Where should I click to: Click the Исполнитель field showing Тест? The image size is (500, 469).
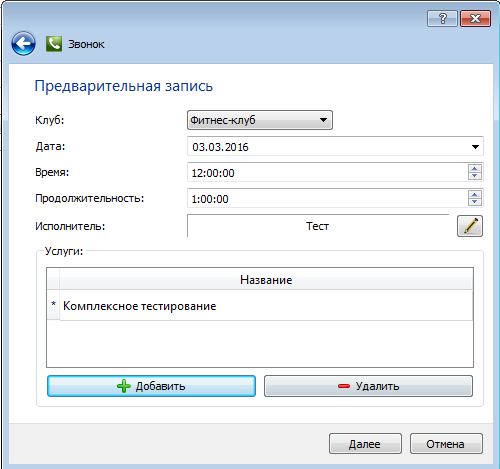318,226
